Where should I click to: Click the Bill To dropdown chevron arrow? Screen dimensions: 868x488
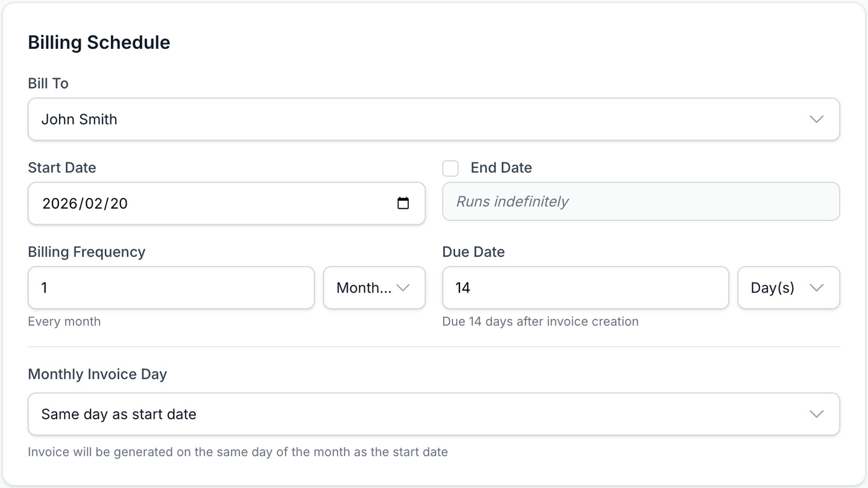point(817,119)
